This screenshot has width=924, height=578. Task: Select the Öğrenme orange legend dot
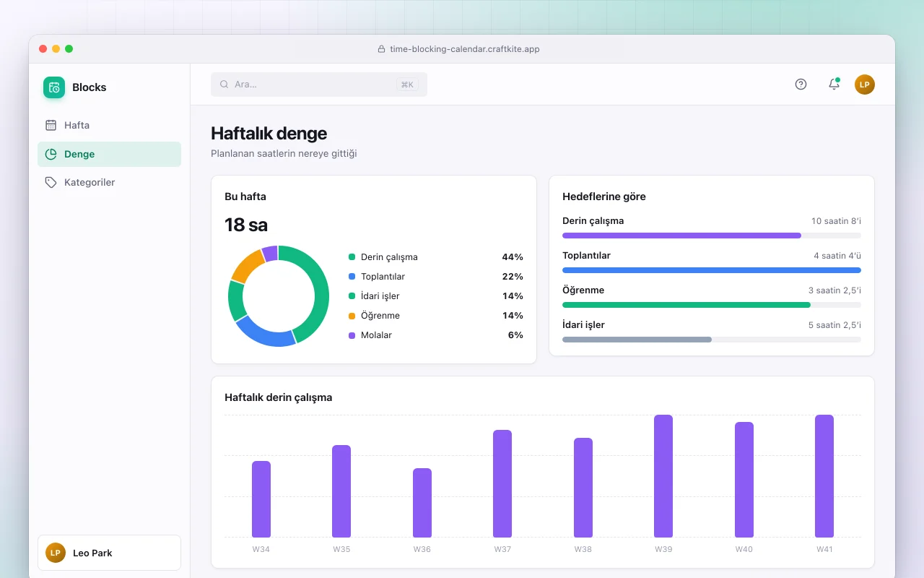point(352,316)
